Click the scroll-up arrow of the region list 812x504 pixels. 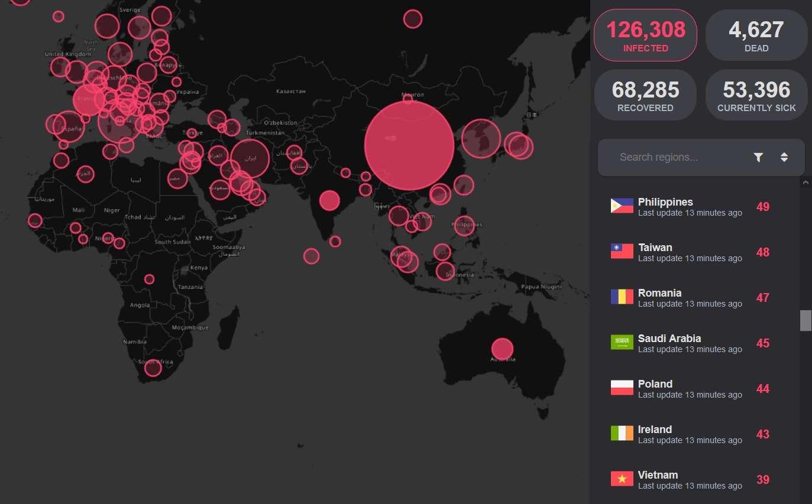(x=805, y=183)
